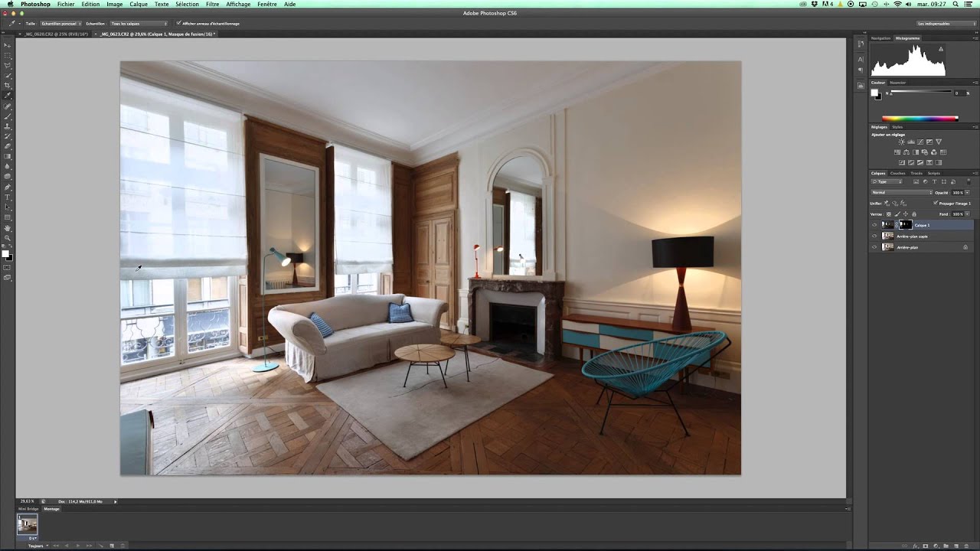Open the macOS Spotlight search
The height and width of the screenshot is (551, 980).
coord(956,4)
